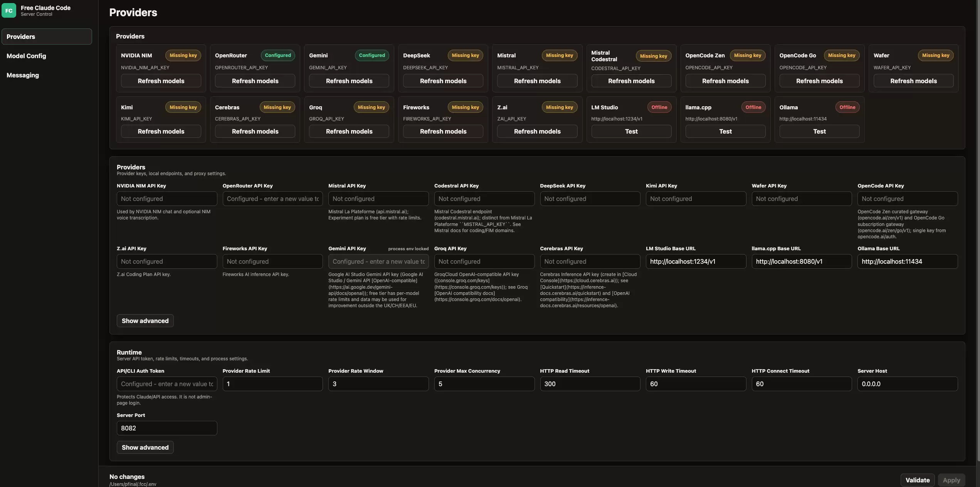The width and height of the screenshot is (980, 487).
Task: Click the Apply button
Action: coord(951,480)
